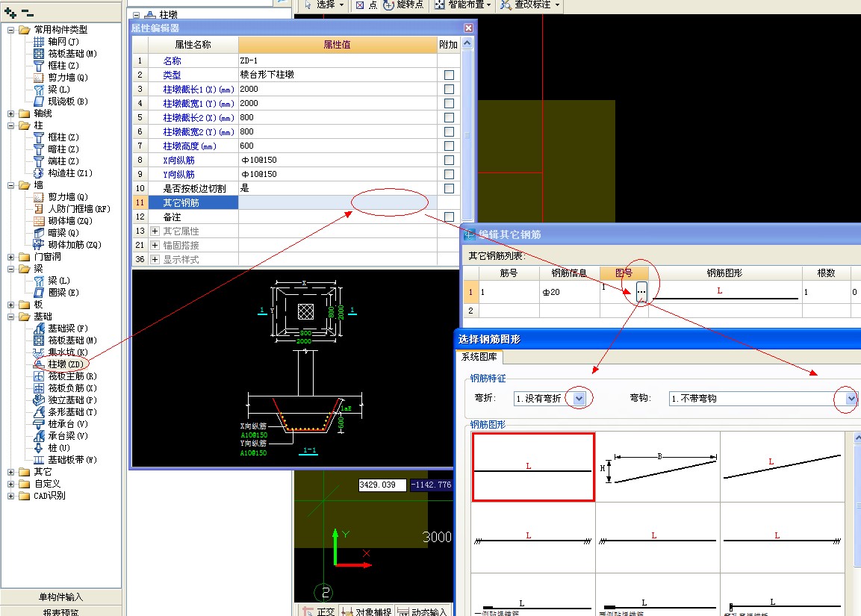Expand the 显示样式 group

coord(155,259)
